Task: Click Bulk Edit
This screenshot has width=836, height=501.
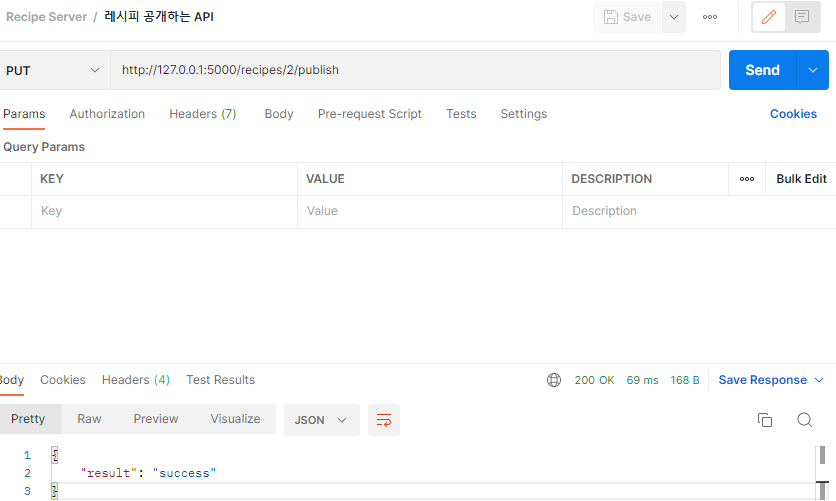Action: click(801, 179)
